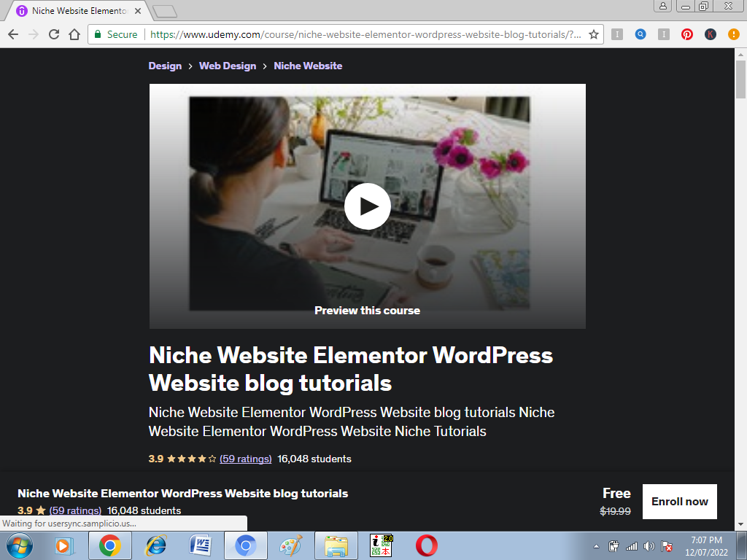Click the star rating row below subtitle
The width and height of the screenshot is (747, 560).
(192, 459)
